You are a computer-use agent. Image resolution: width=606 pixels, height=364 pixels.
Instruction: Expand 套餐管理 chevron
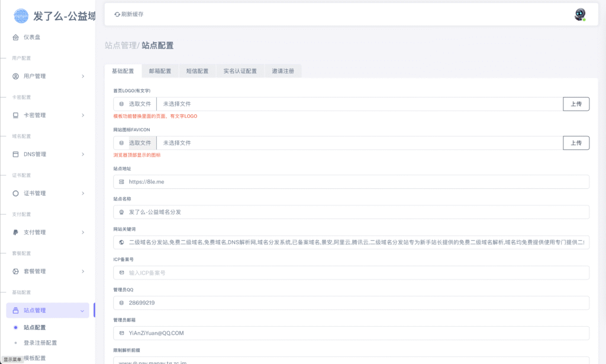tap(83, 271)
